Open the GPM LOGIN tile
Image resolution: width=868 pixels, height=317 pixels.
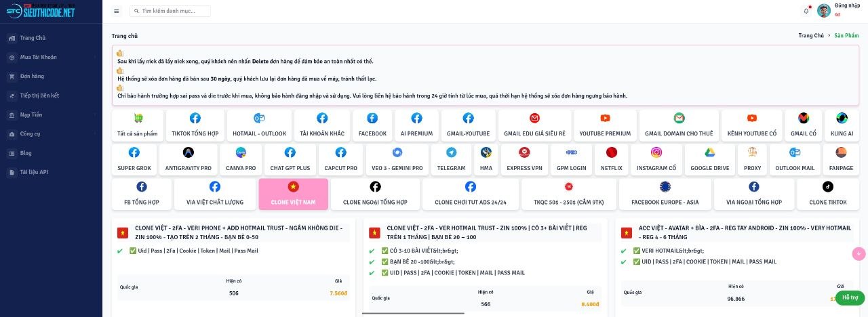571,160
